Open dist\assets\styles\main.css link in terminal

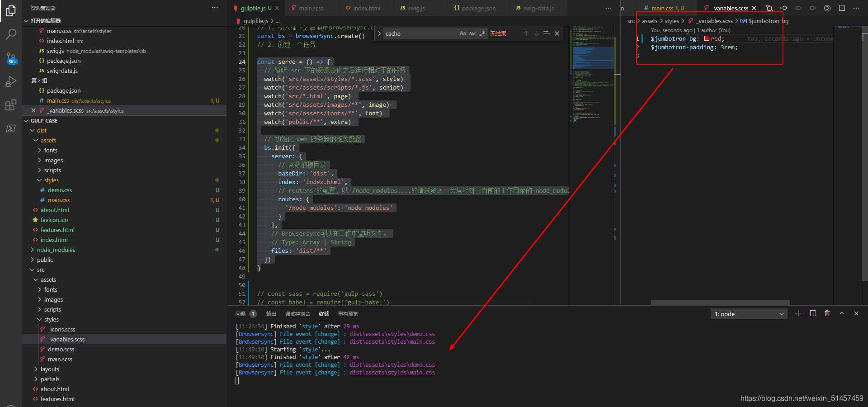point(392,373)
